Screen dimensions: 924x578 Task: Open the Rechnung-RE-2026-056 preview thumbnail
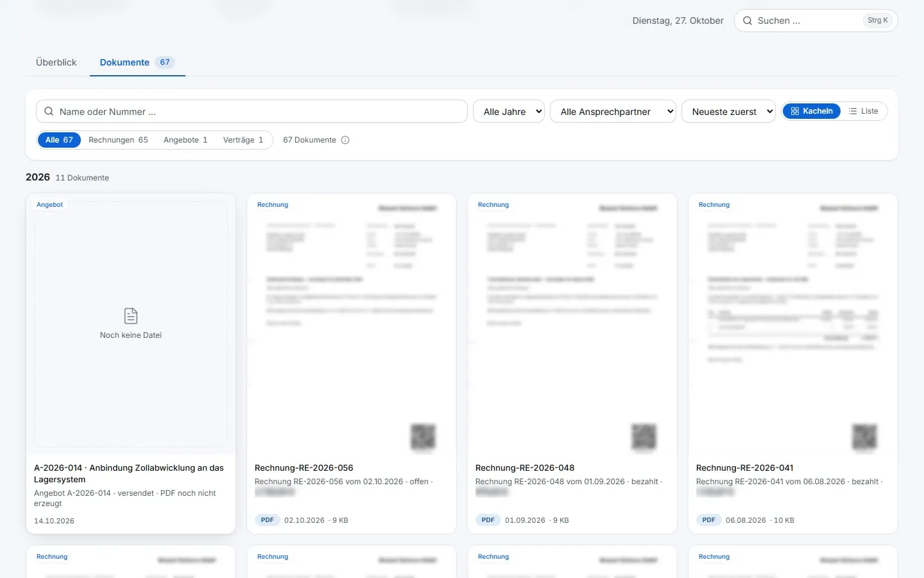point(352,324)
